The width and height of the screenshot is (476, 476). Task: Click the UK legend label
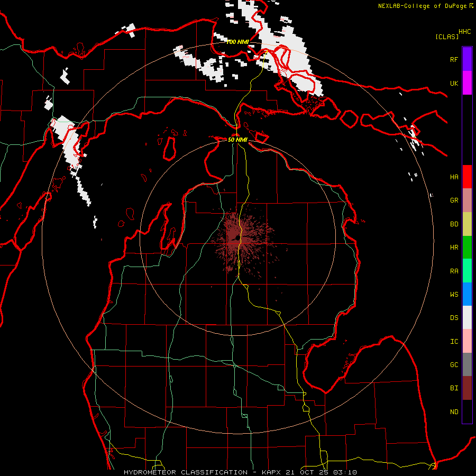coord(454,83)
